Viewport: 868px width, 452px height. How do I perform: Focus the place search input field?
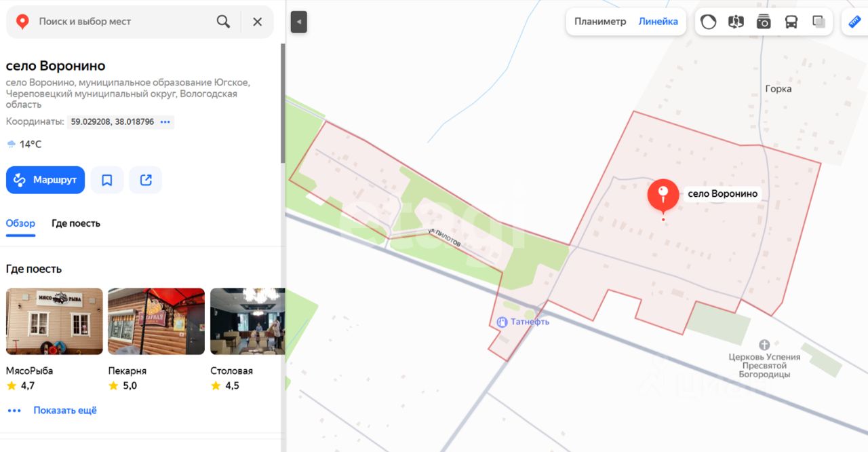coord(122,22)
